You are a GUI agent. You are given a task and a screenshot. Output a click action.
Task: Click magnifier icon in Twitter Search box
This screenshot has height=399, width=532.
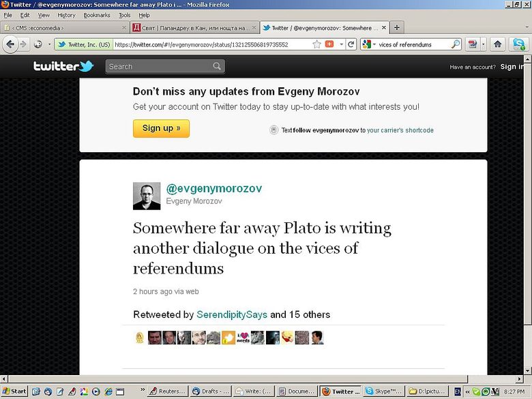[x=217, y=66]
